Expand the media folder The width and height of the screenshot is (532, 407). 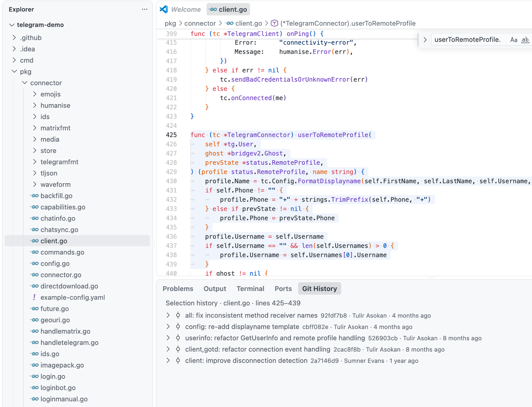click(x=35, y=139)
